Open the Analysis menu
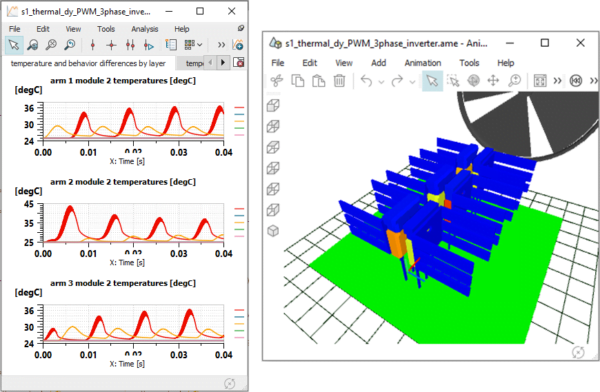The width and height of the screenshot is (600, 392). [x=145, y=29]
